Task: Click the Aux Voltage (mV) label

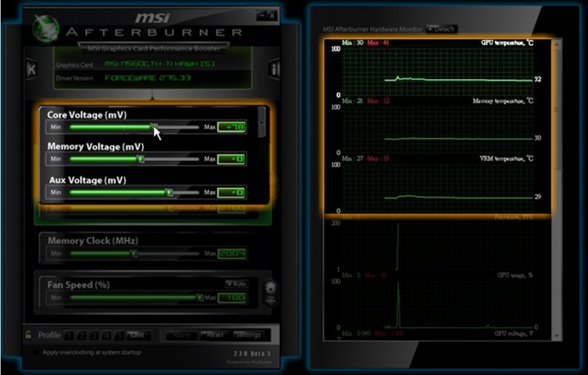Action: (87, 180)
